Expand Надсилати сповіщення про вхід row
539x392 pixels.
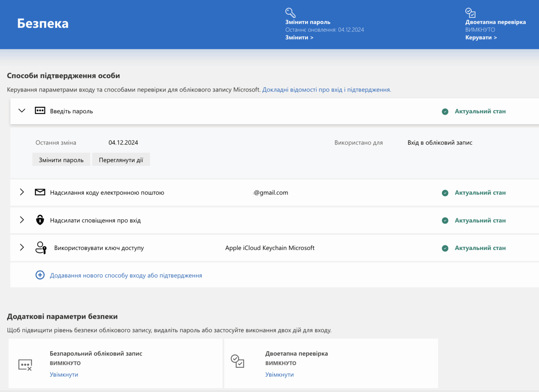point(22,220)
